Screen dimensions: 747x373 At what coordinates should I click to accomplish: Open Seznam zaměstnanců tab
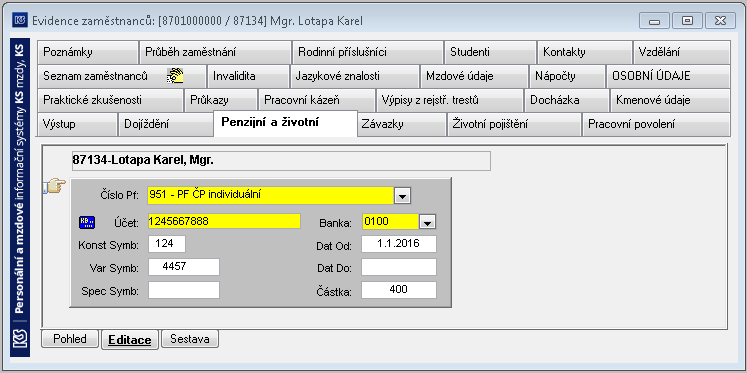pyautogui.click(x=122, y=76)
